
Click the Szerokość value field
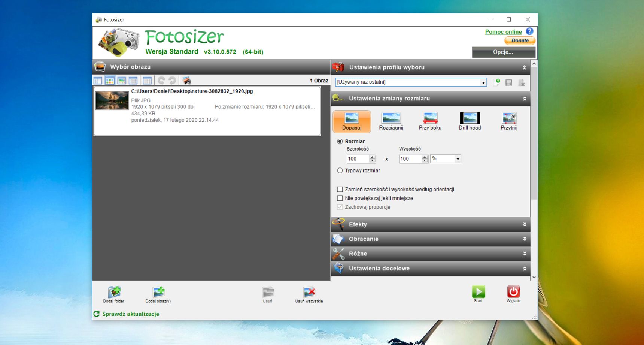point(358,159)
